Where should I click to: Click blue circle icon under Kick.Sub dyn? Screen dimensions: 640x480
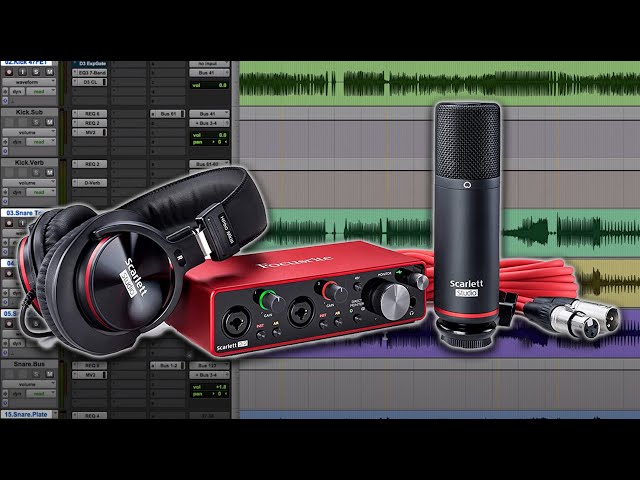(5, 151)
